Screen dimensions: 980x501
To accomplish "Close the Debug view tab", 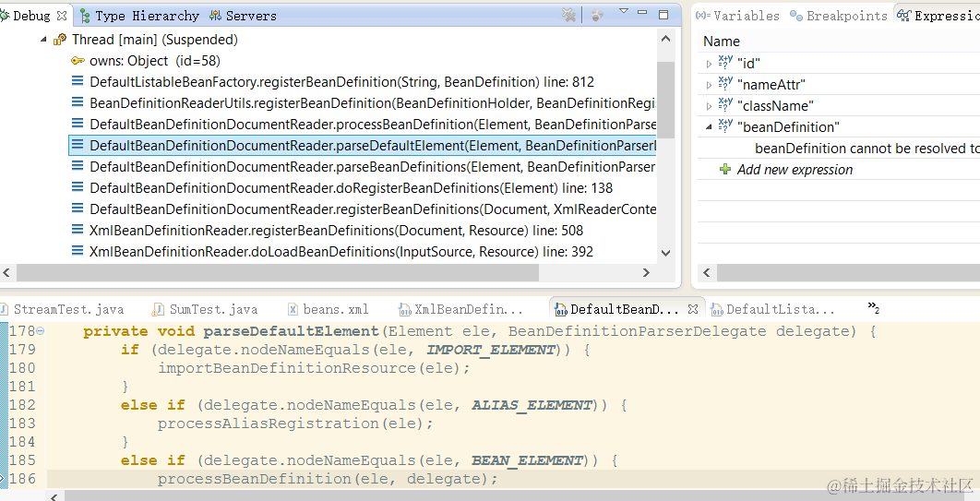I will tap(61, 16).
